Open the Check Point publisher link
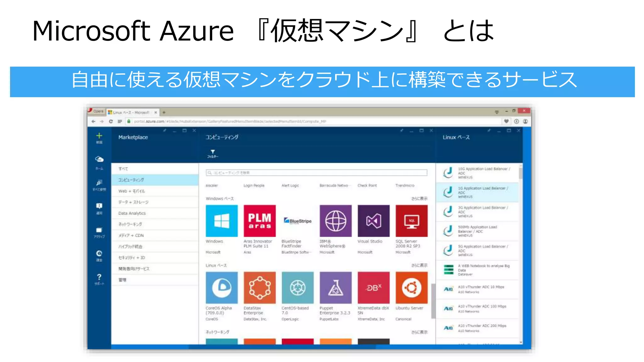644x362 pixels. (367, 185)
